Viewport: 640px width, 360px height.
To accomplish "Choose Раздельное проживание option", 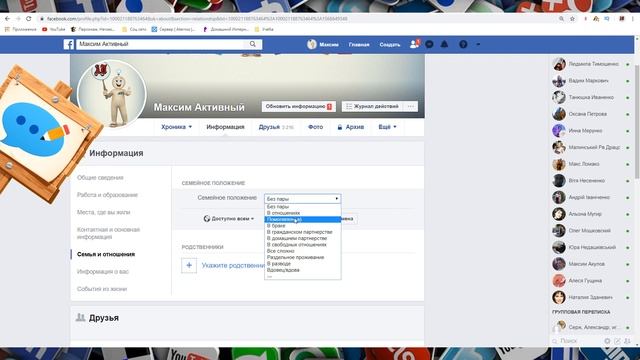I will click(302, 257).
